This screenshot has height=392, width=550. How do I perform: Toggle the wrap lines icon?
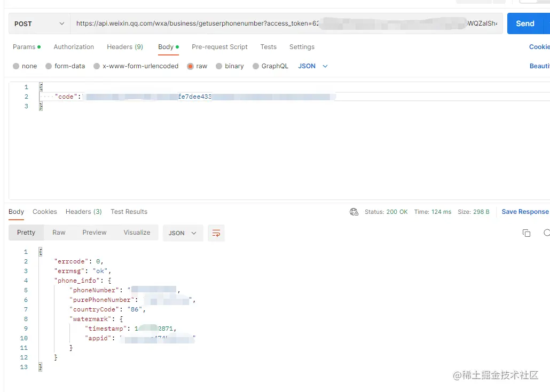pyautogui.click(x=216, y=233)
